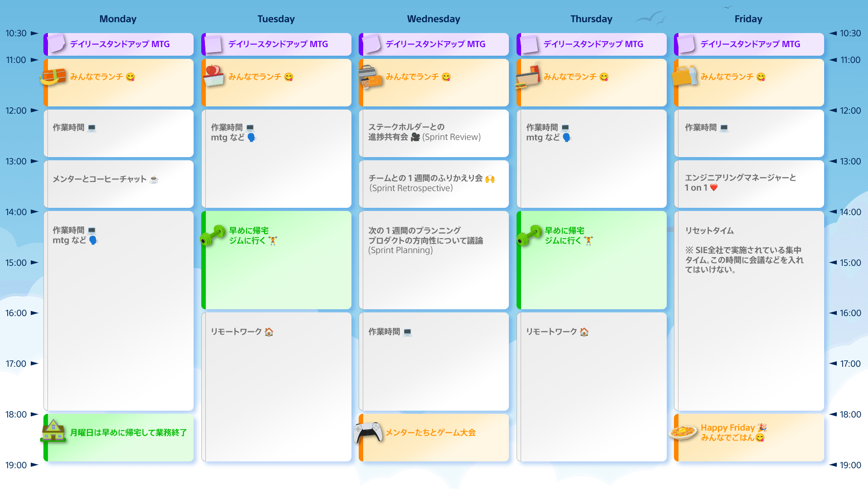Select the Monday column header

(x=118, y=19)
